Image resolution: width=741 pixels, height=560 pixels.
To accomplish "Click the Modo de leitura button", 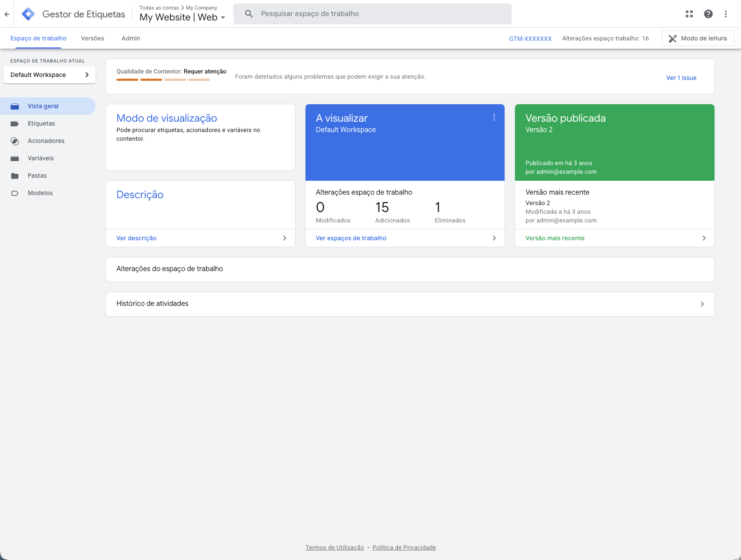I will click(698, 38).
